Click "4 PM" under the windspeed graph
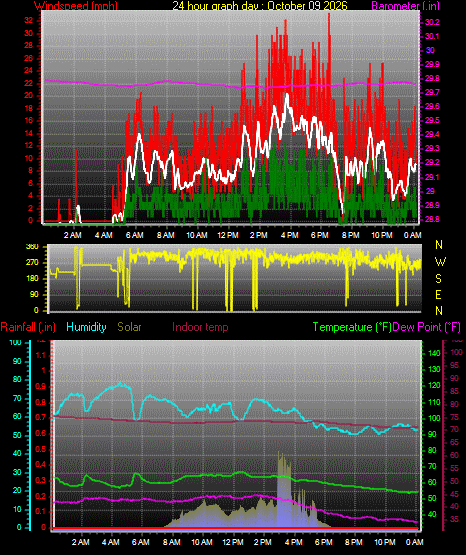This screenshot has width=466, height=555. pyautogui.click(x=289, y=235)
